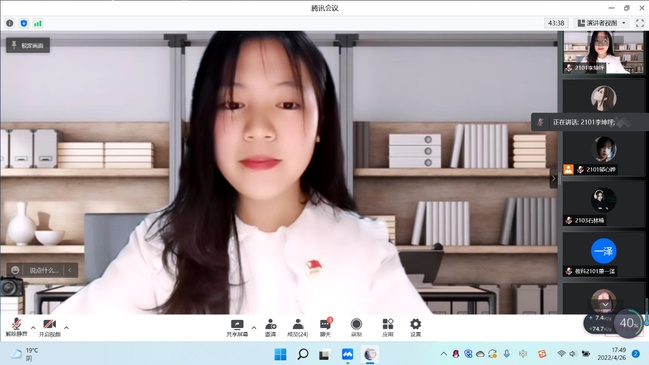Viewport: 649px width, 365px height.
Task: Click the pinned view button on main video
Action: [28, 45]
